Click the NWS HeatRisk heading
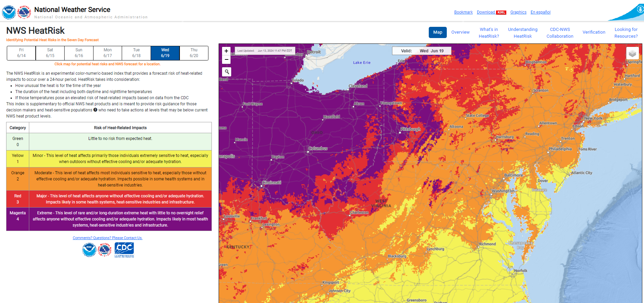This screenshot has height=303, width=644. click(35, 31)
